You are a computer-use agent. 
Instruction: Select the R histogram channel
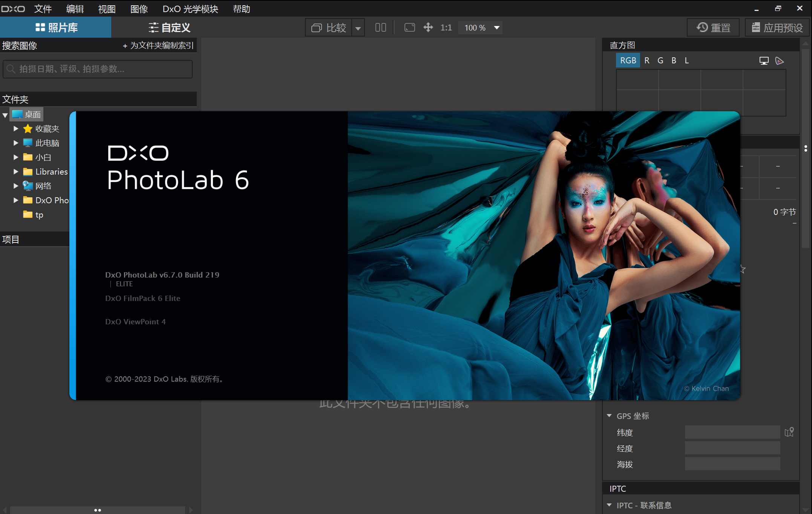pyautogui.click(x=647, y=60)
